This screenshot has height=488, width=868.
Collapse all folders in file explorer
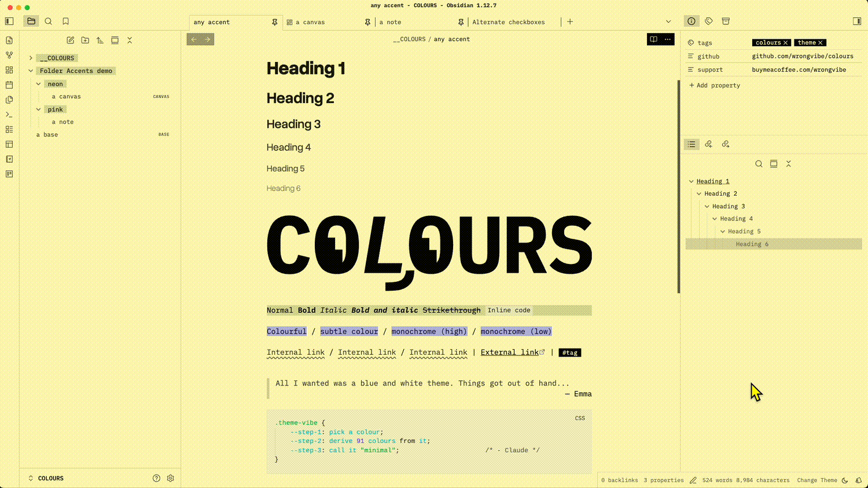click(130, 41)
